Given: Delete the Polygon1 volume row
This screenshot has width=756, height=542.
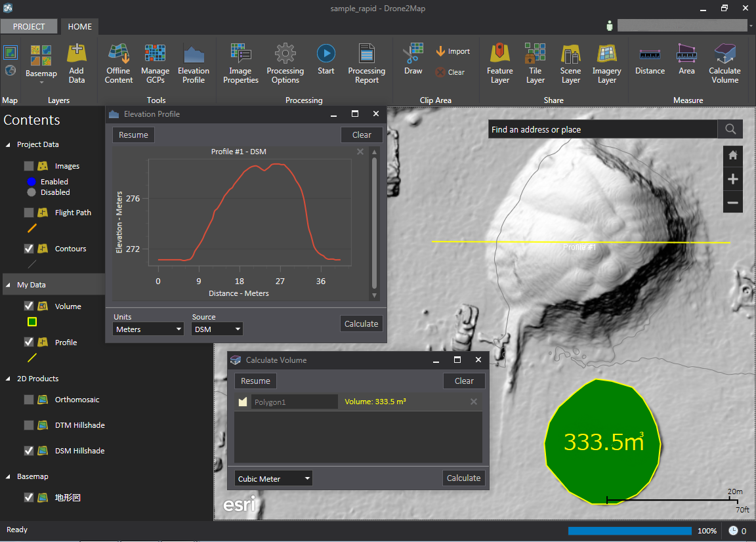Looking at the screenshot, I should pos(474,402).
